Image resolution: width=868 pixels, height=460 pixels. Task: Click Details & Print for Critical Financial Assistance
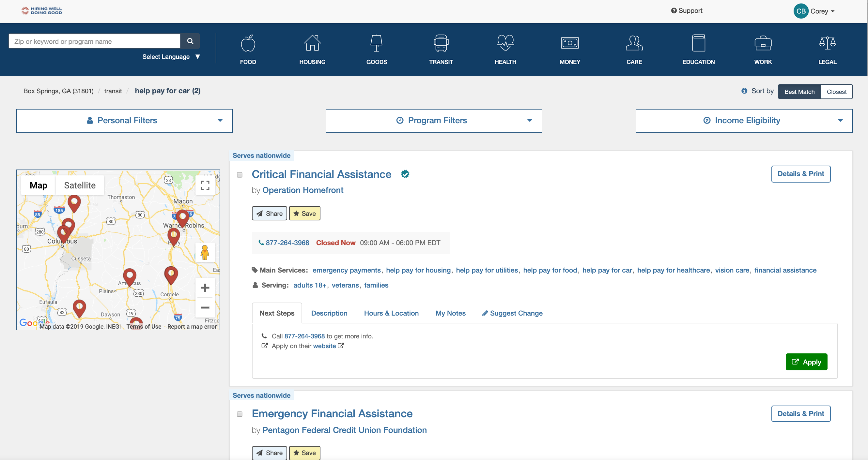[x=800, y=174]
